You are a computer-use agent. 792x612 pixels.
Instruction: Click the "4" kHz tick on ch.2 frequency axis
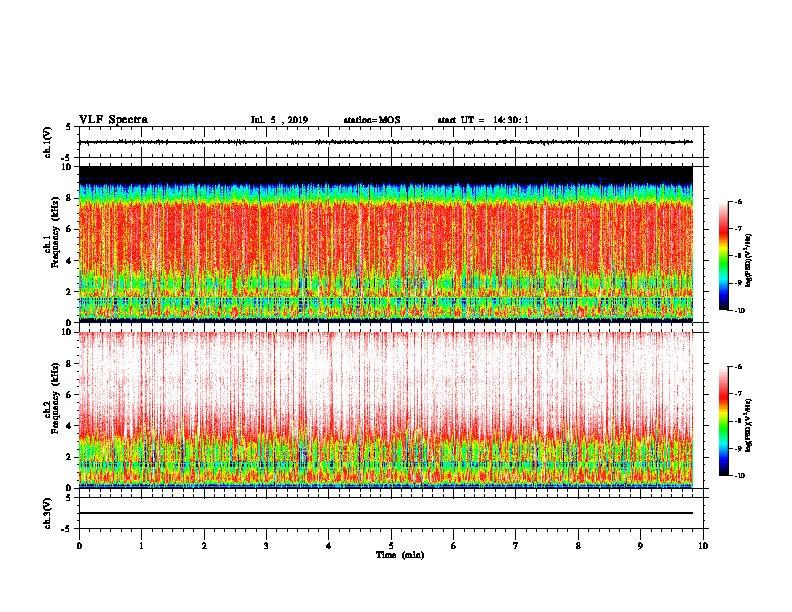point(69,426)
